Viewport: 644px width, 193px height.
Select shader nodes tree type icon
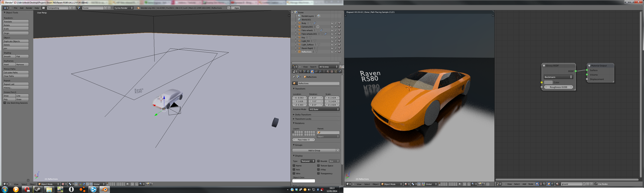(538, 184)
